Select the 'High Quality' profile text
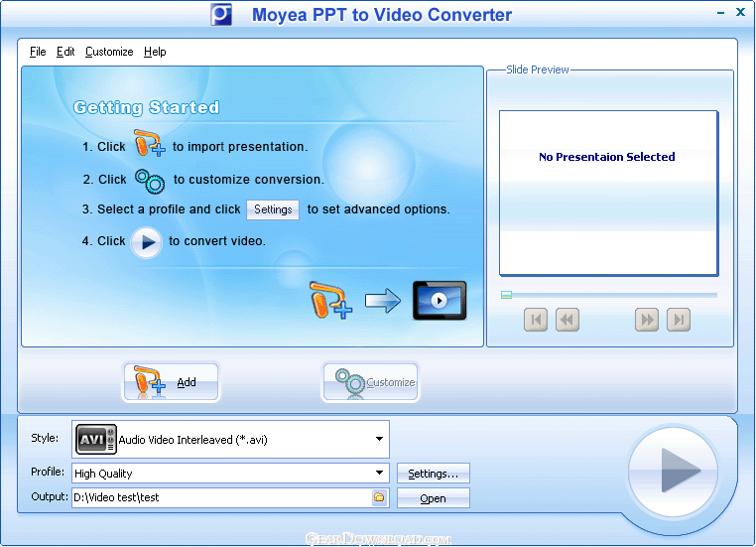The width and height of the screenshot is (756, 547). [x=103, y=474]
